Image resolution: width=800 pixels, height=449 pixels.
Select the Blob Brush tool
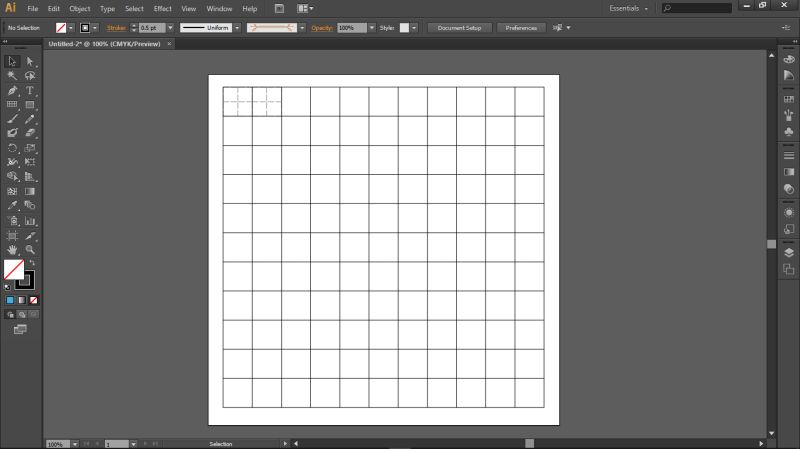(12, 133)
